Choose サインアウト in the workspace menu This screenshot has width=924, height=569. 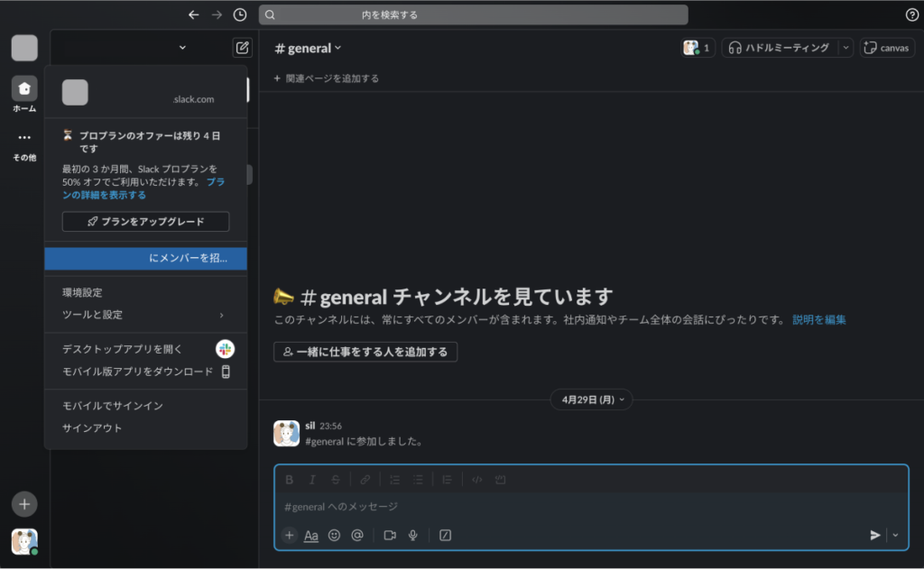pyautogui.click(x=92, y=428)
